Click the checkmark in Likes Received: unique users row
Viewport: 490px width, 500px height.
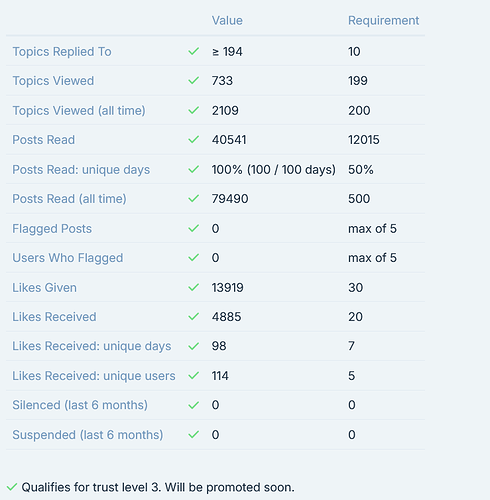pyautogui.click(x=193, y=376)
